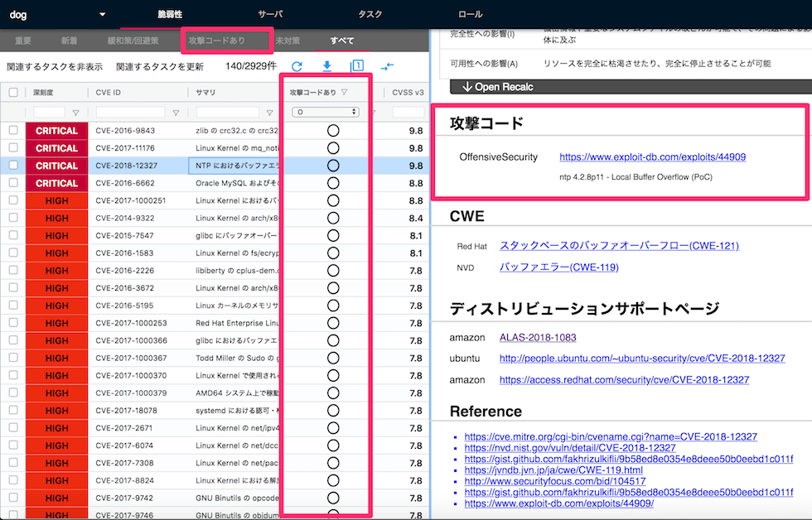Open the people.ubuntu.com CVE-2018-12327 link

pyautogui.click(x=642, y=358)
